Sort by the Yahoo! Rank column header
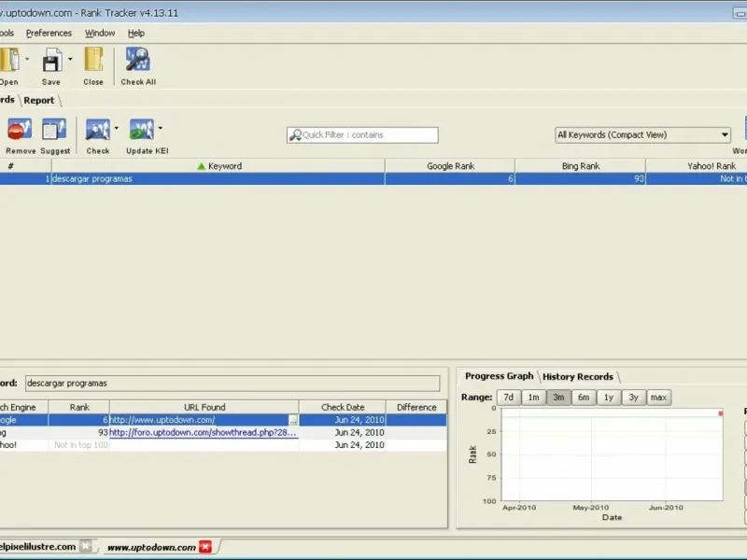Image resolution: width=747 pixels, height=560 pixels. coord(697,166)
